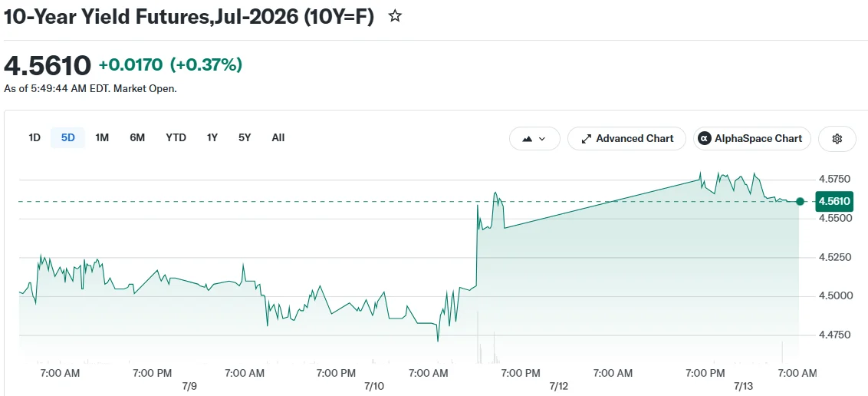The width and height of the screenshot is (868, 396).
Task: Select the 6M range tab
Action: [137, 138]
